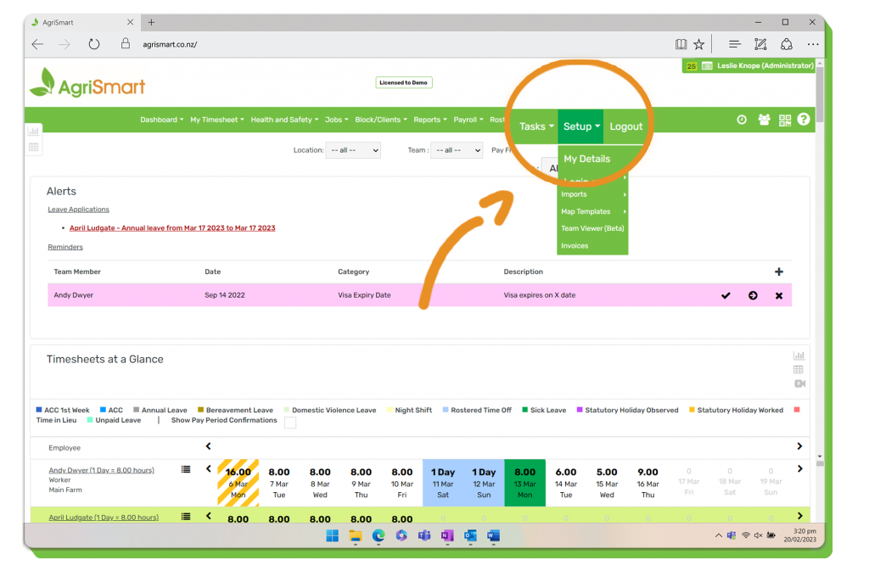Image resolution: width=869 pixels, height=588 pixels.
Task: Click the list icon beside Andy Dwyer
Action: tap(186, 469)
